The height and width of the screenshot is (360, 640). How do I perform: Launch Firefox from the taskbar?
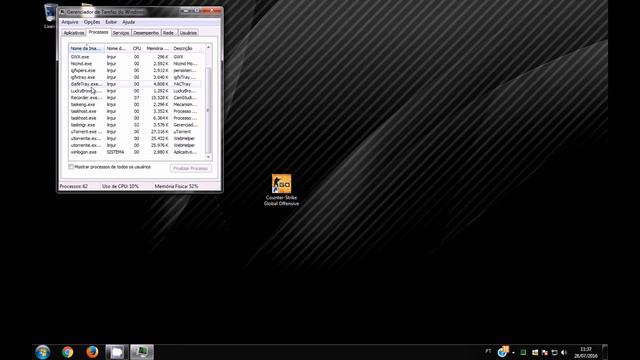point(92,352)
